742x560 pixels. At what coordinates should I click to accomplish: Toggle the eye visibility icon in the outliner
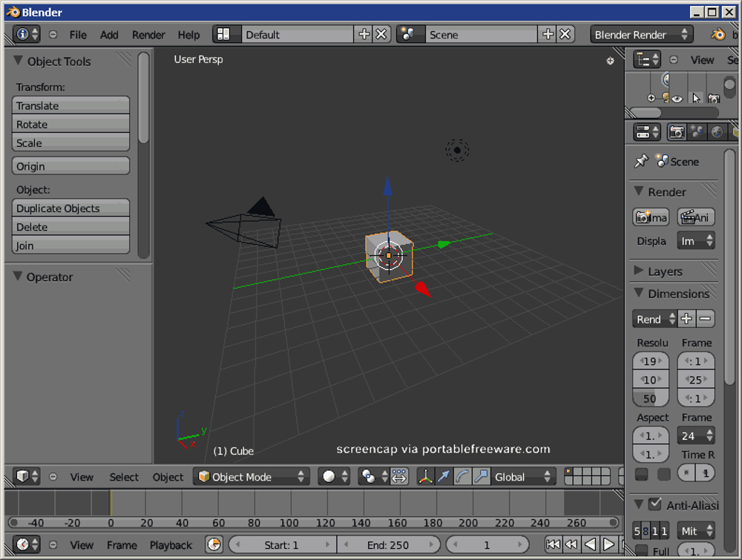[677, 99]
